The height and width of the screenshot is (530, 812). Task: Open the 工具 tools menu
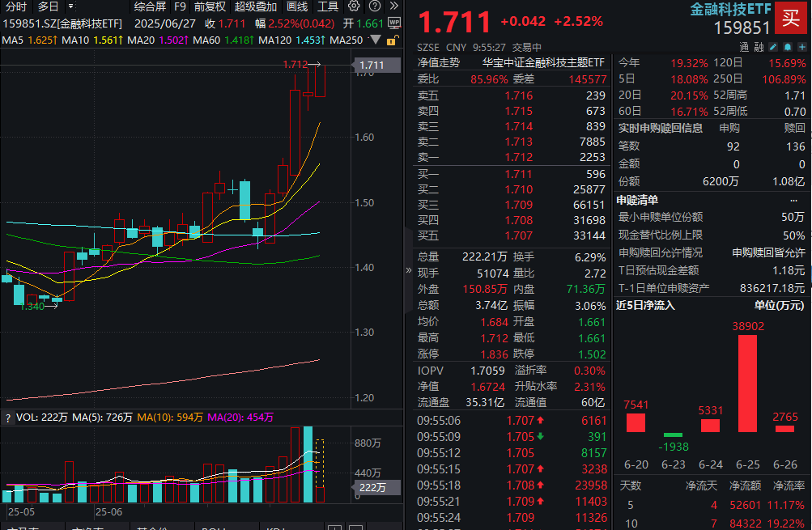click(328, 6)
